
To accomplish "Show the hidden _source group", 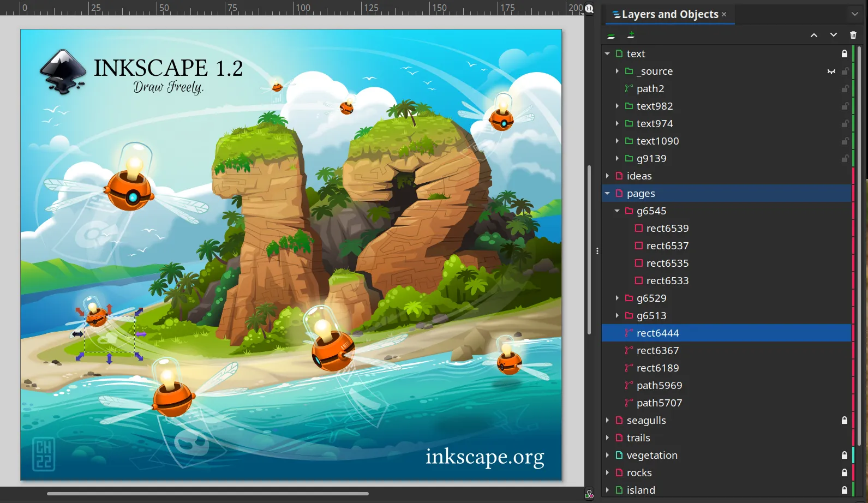I will 831,71.
